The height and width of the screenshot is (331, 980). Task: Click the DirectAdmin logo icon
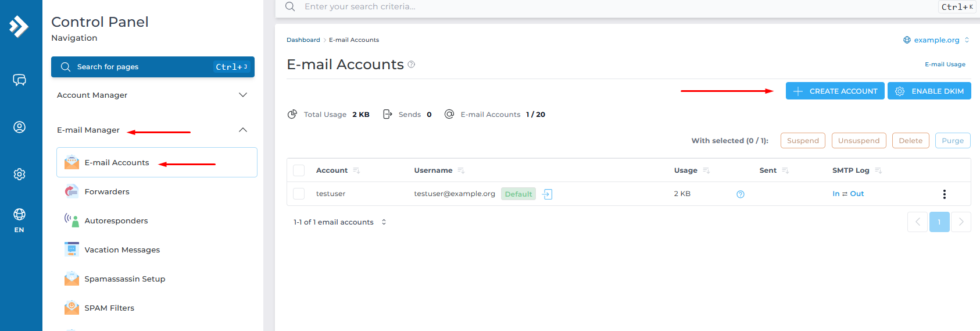pos(19,26)
